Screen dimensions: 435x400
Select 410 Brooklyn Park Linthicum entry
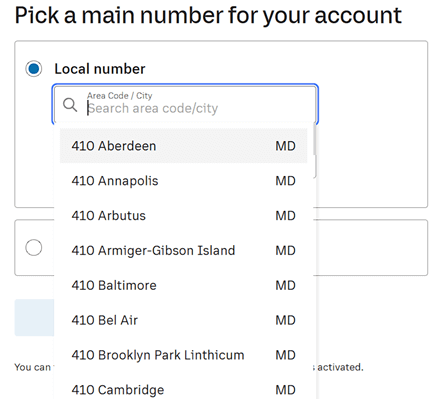click(x=183, y=355)
